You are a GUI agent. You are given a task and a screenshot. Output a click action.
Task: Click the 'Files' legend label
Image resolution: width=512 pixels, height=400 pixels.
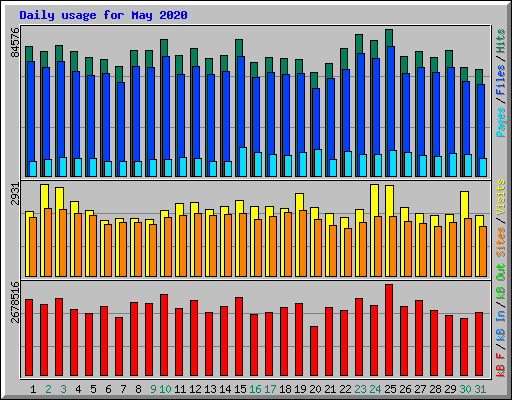[x=501, y=80]
